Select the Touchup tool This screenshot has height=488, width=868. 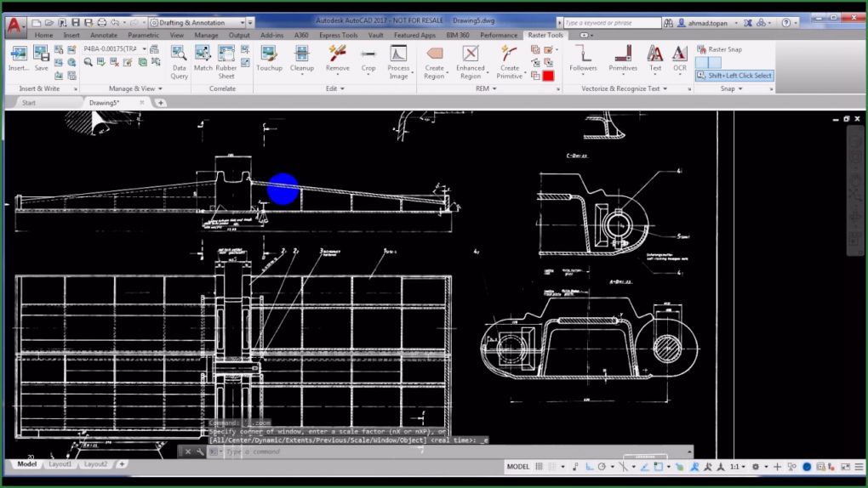tap(269, 58)
